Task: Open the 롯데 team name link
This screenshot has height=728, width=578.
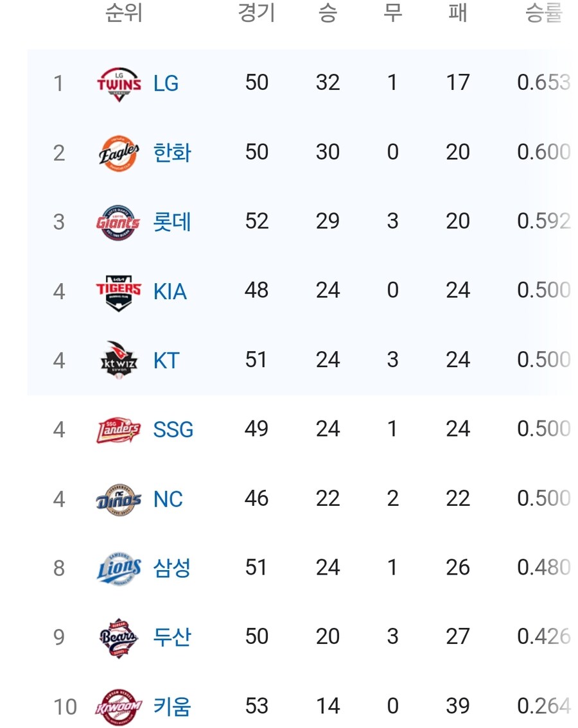Action: tap(172, 222)
